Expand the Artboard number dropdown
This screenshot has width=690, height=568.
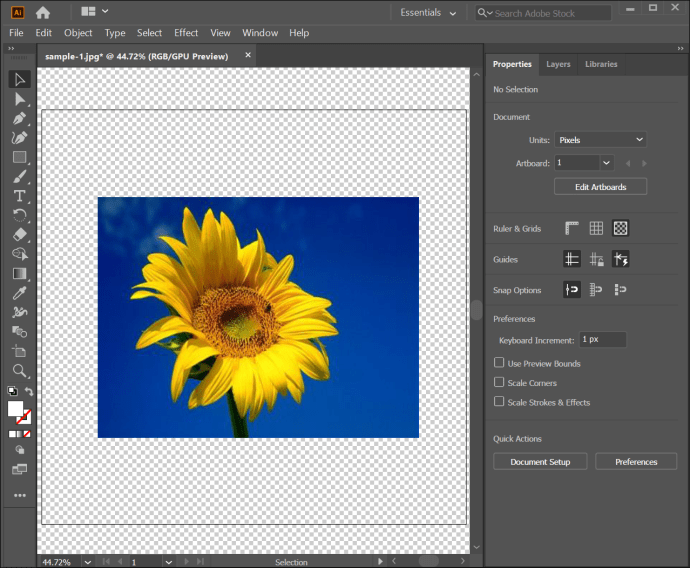point(606,162)
